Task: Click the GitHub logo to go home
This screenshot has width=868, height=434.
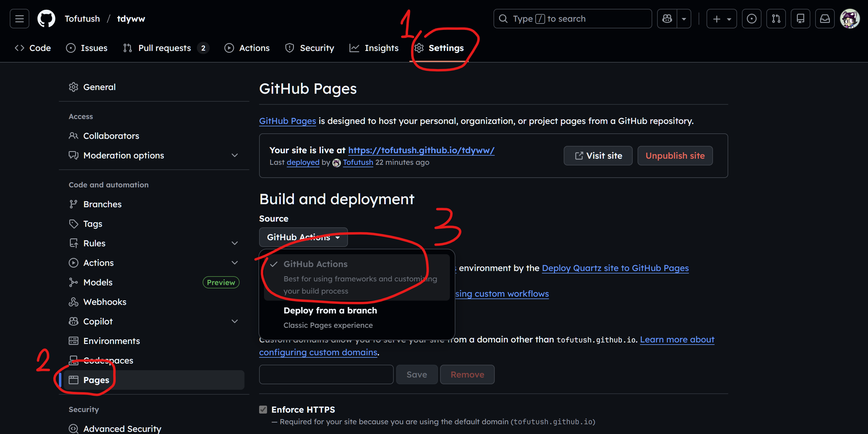Action: pyautogui.click(x=46, y=19)
